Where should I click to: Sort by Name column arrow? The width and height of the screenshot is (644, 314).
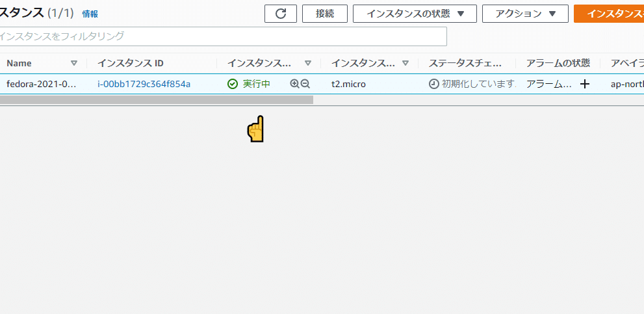[74, 63]
